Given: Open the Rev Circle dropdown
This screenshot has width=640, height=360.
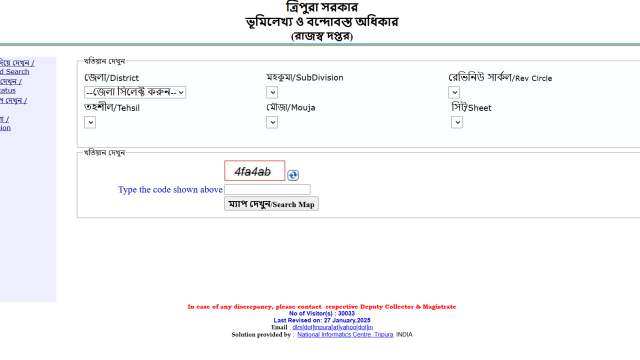Looking at the screenshot, I should coord(454,92).
